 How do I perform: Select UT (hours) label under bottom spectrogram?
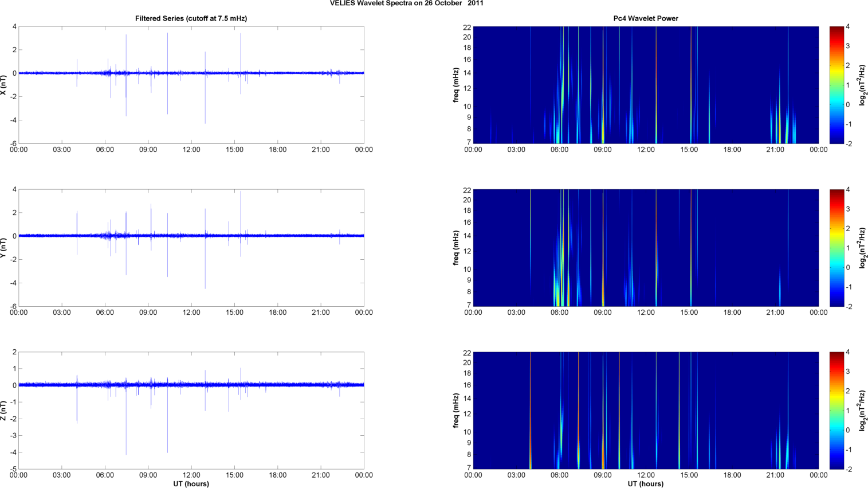[645, 483]
